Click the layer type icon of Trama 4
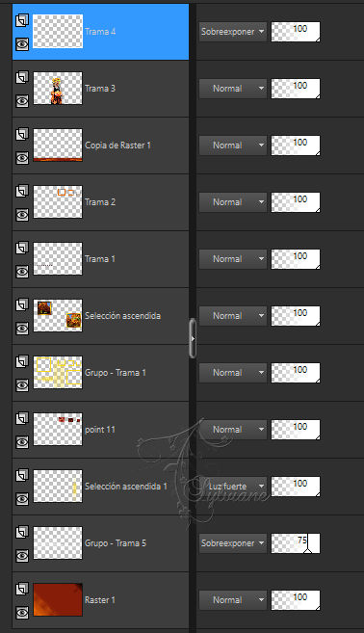364x633 pixels. click(x=22, y=20)
